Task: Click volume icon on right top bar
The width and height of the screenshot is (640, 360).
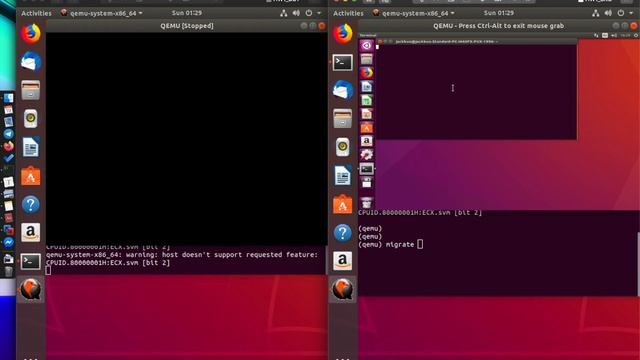Action: (x=609, y=13)
